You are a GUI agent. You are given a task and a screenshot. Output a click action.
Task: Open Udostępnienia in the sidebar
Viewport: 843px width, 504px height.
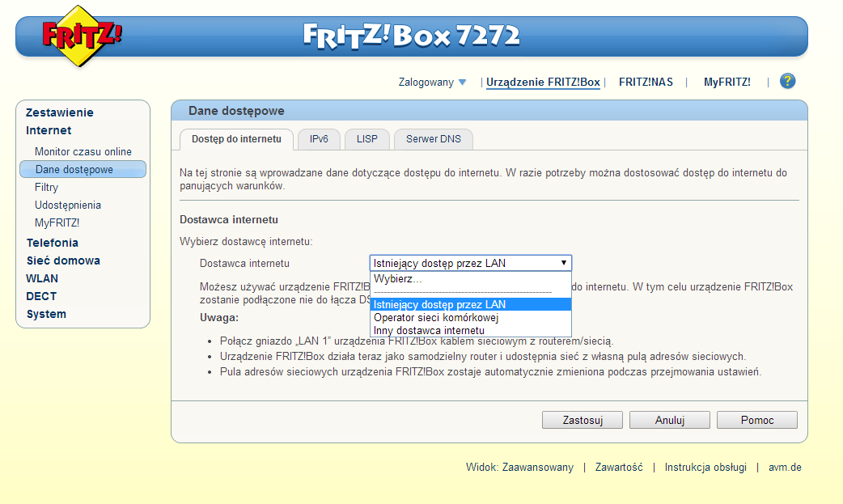pos(68,205)
